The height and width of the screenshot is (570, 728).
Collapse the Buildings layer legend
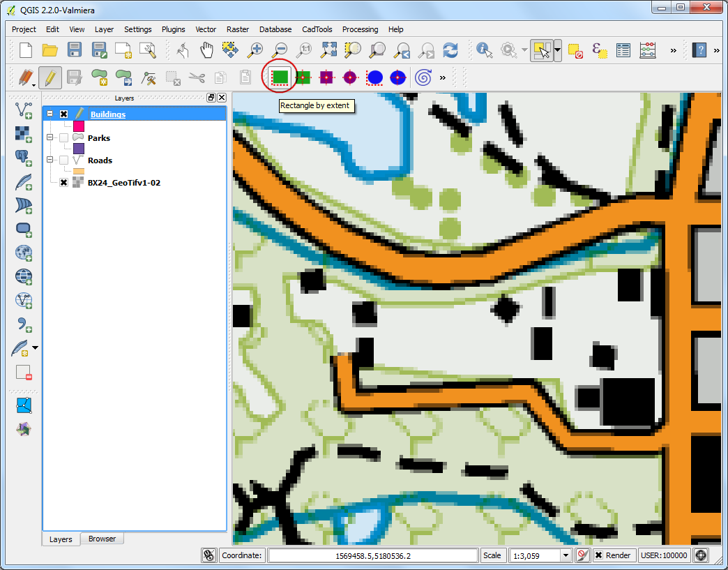(50, 114)
